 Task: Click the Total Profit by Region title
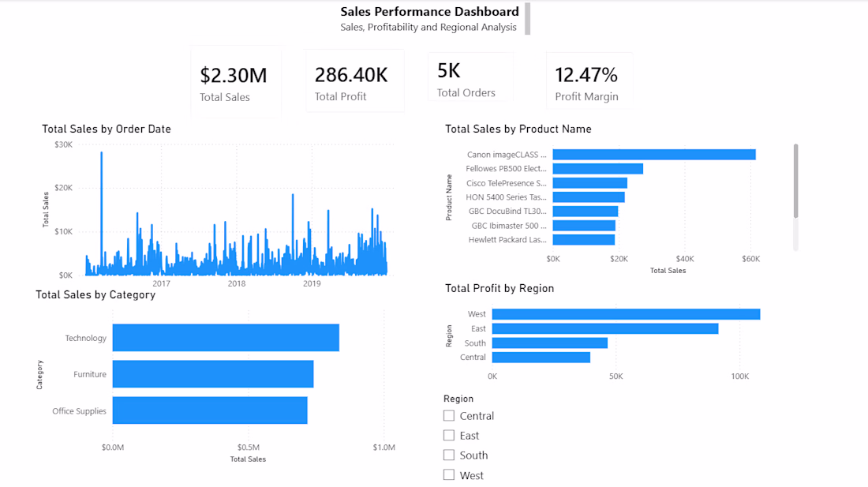[x=499, y=288]
